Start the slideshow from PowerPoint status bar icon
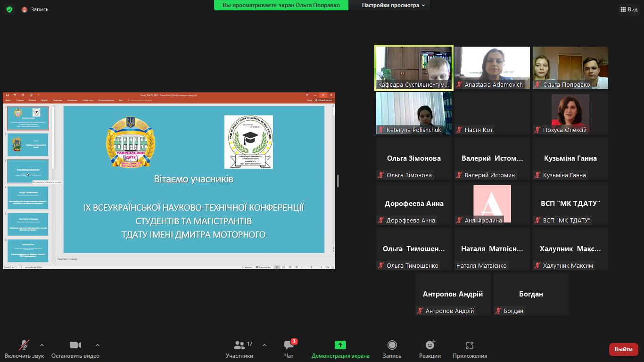This screenshot has height=362, width=644. (x=297, y=267)
